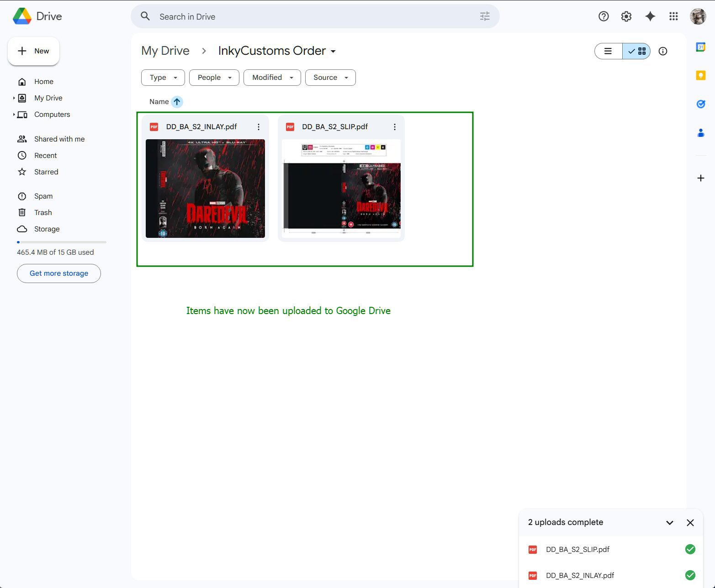Go to Home in sidebar
Screen dimensions: 715x588
pyautogui.click(x=44, y=82)
